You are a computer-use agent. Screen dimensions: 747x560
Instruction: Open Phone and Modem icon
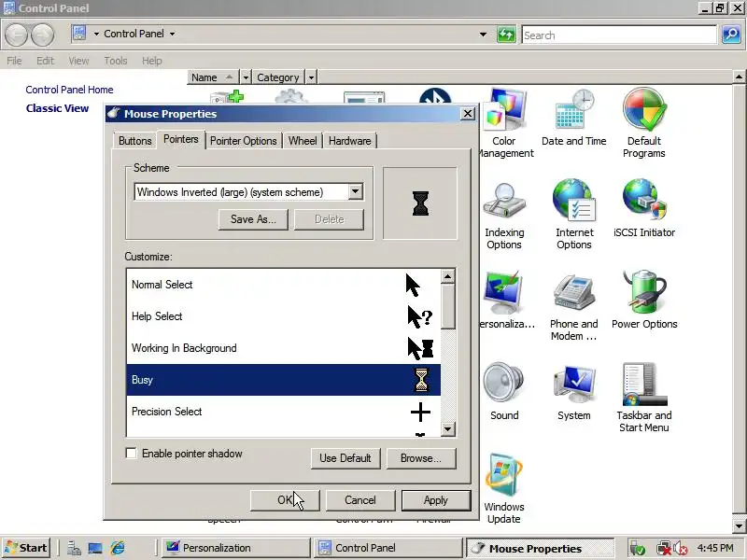(574, 307)
